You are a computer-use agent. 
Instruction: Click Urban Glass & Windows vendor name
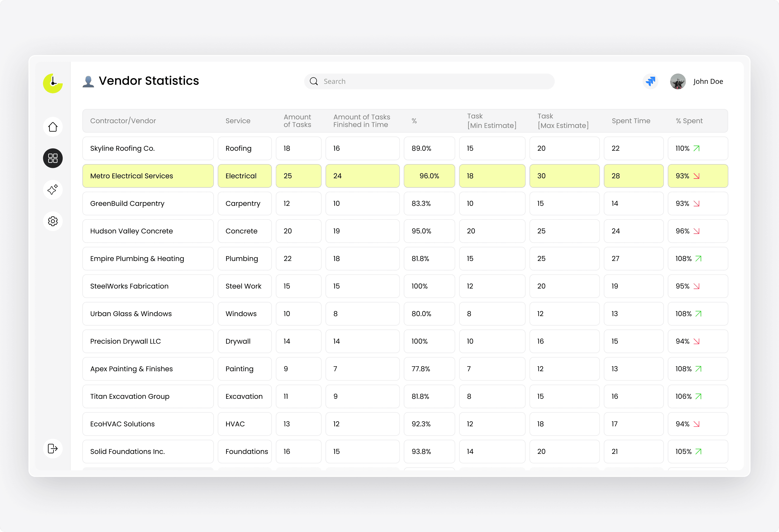(131, 314)
